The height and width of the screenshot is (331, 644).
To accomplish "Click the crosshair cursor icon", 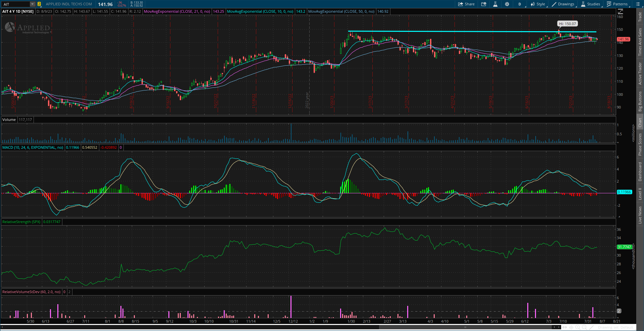I will click(571, 327).
